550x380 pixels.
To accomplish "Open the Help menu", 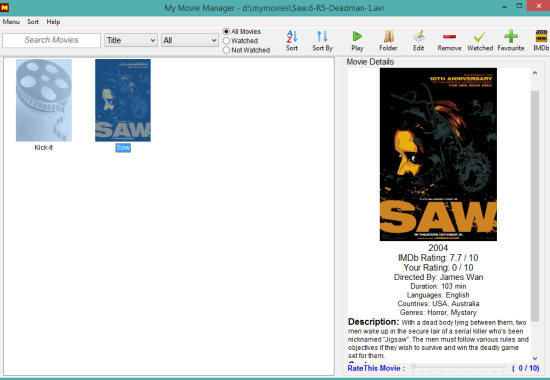I will point(53,22).
